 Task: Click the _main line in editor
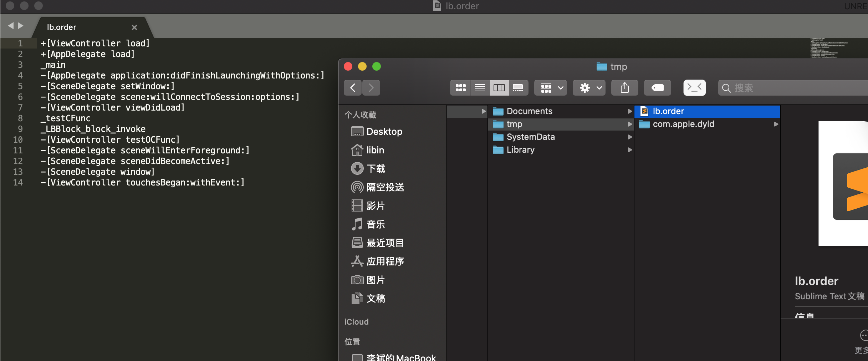pyautogui.click(x=53, y=65)
